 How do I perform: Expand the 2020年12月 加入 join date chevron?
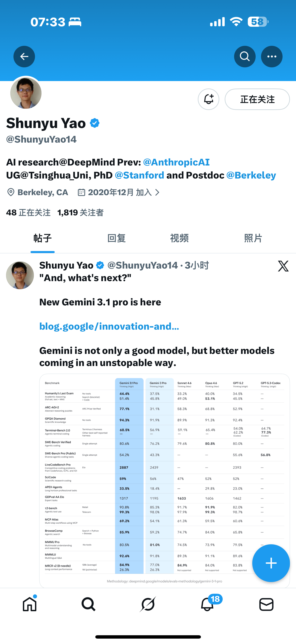point(157,192)
